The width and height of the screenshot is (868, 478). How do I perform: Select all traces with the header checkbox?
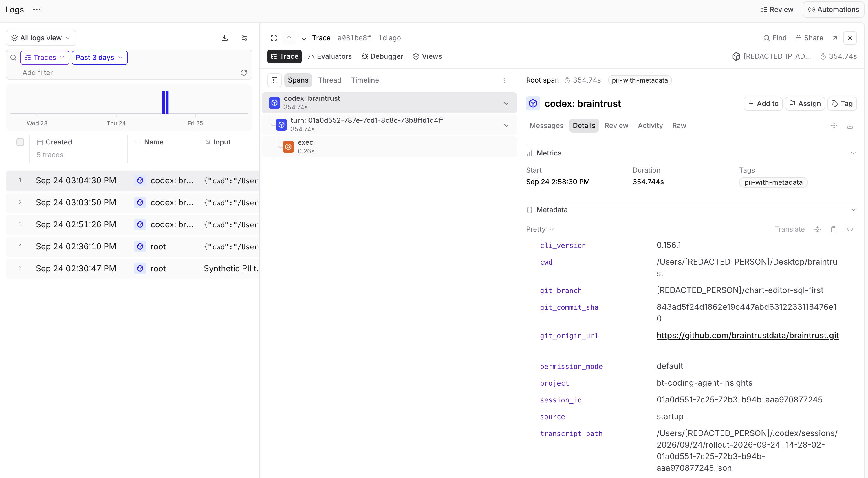pyautogui.click(x=20, y=142)
